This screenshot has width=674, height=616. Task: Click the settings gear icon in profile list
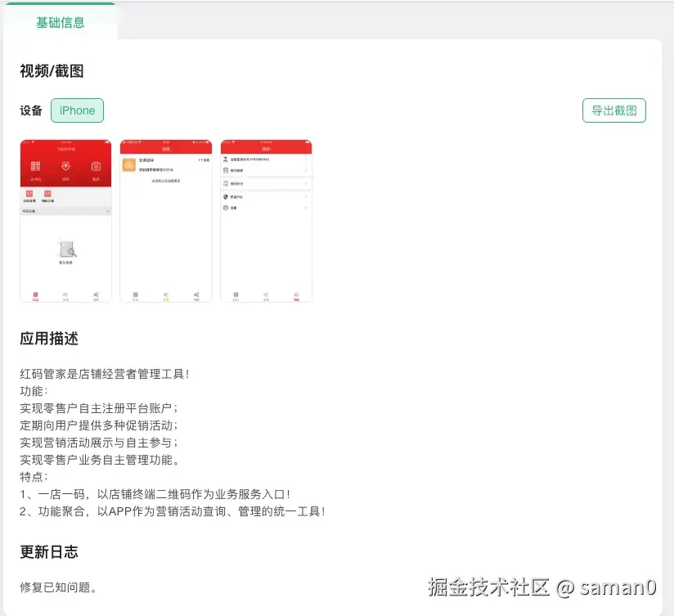click(226, 208)
